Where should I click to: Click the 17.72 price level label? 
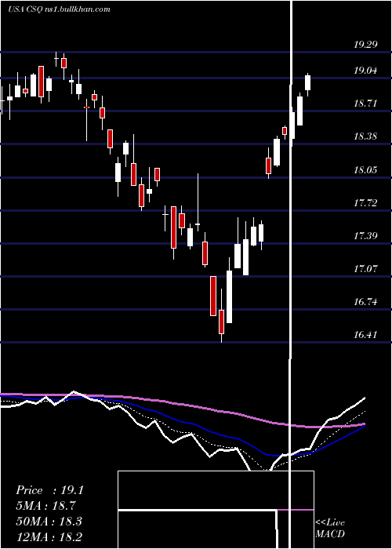point(365,203)
